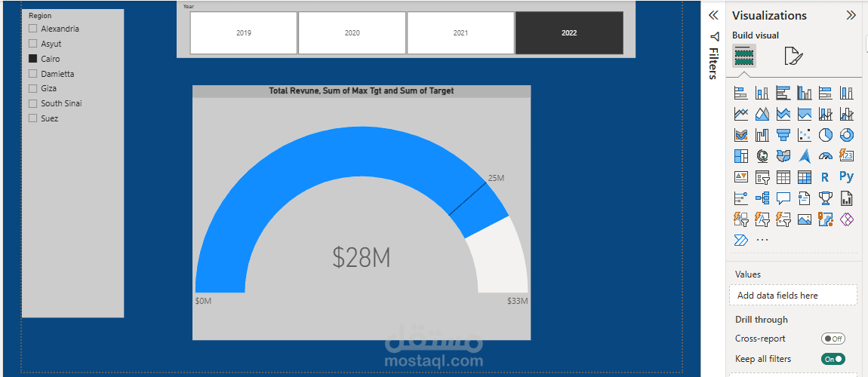
Task: Check the Suez region box
Action: pyautogui.click(x=32, y=118)
